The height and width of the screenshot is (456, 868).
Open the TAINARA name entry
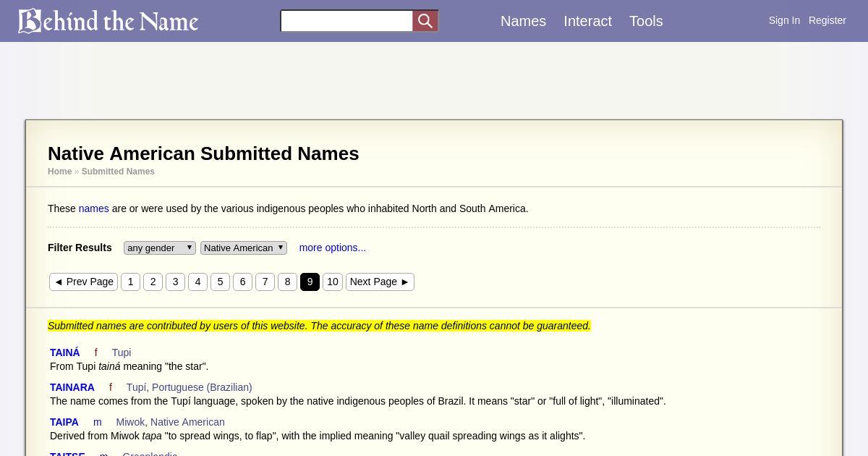pos(72,387)
